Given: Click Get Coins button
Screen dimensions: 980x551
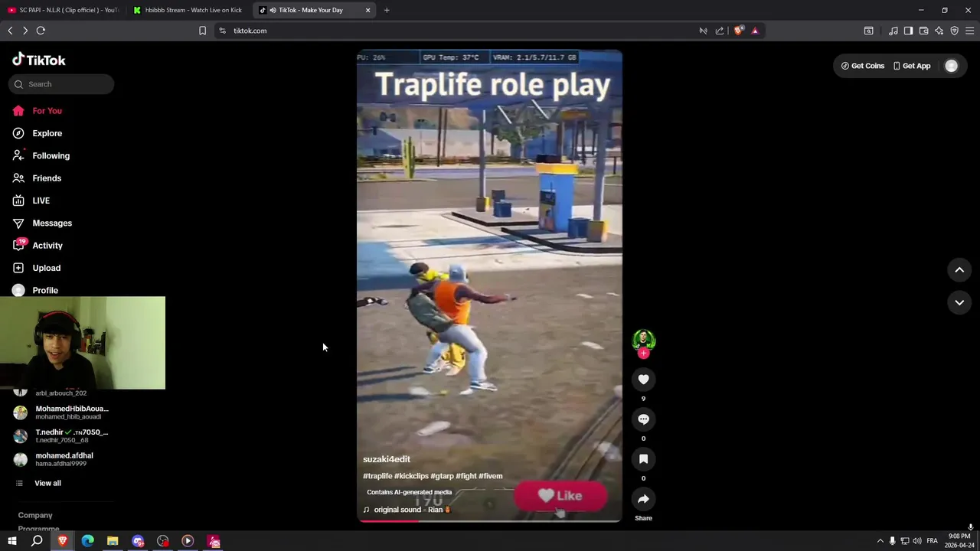Looking at the screenshot, I should (863, 66).
